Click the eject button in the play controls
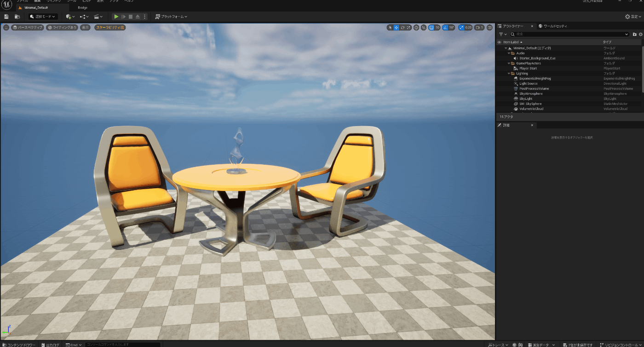The image size is (644, 347). pyautogui.click(x=138, y=17)
